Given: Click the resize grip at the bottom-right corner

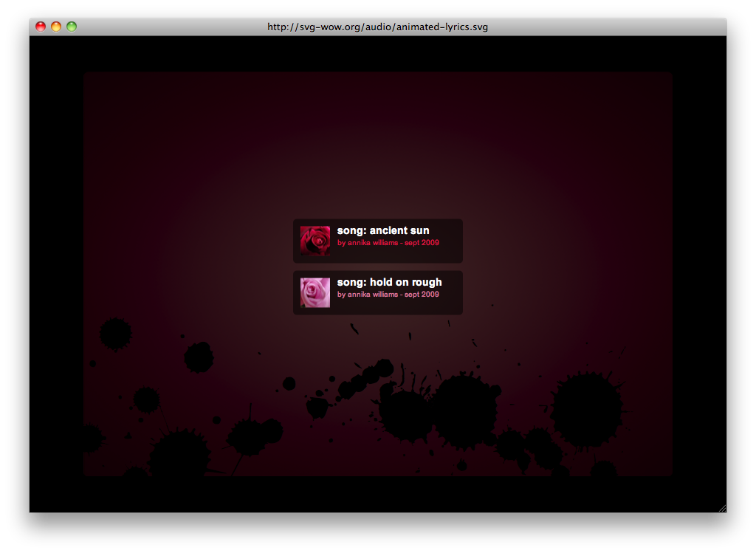Looking at the screenshot, I should (x=722, y=506).
